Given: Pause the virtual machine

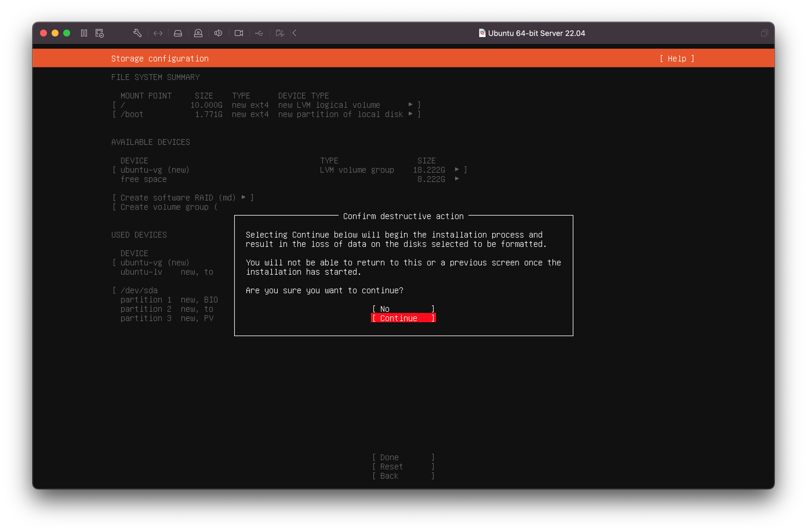Looking at the screenshot, I should pos(84,33).
